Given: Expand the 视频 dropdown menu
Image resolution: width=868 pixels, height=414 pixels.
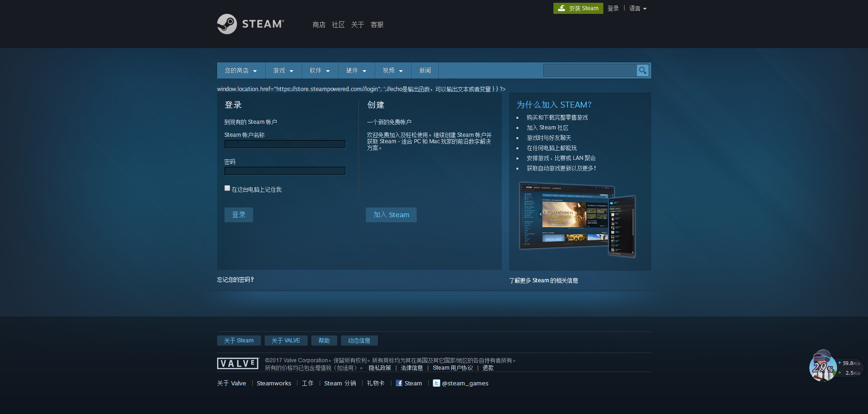Looking at the screenshot, I should click(x=393, y=70).
